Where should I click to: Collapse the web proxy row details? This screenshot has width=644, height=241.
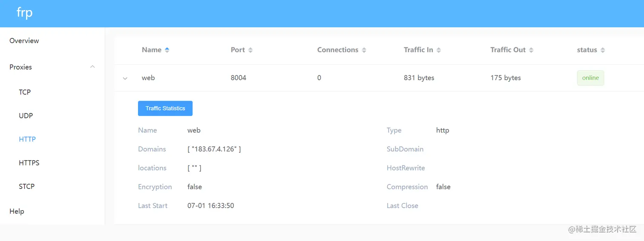tap(125, 78)
